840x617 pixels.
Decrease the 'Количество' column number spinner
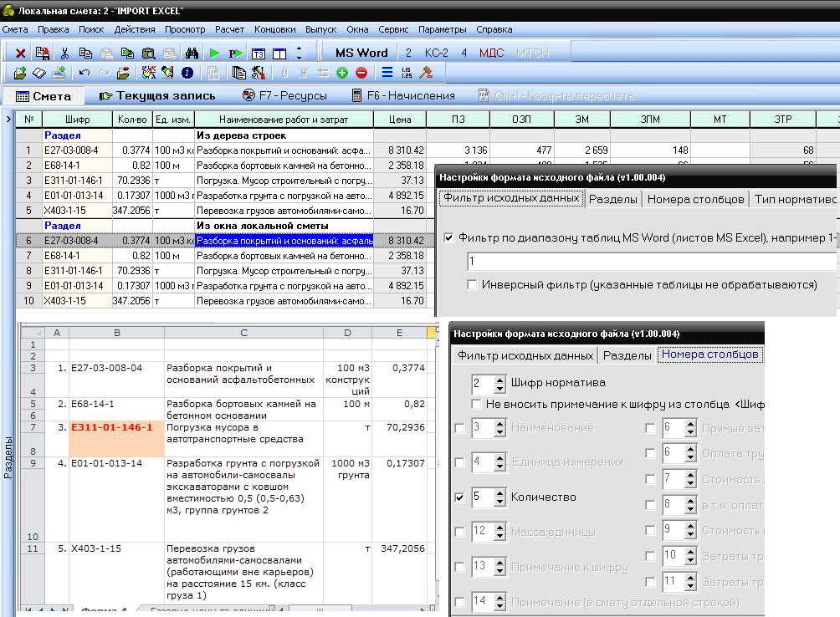pyautogui.click(x=499, y=502)
